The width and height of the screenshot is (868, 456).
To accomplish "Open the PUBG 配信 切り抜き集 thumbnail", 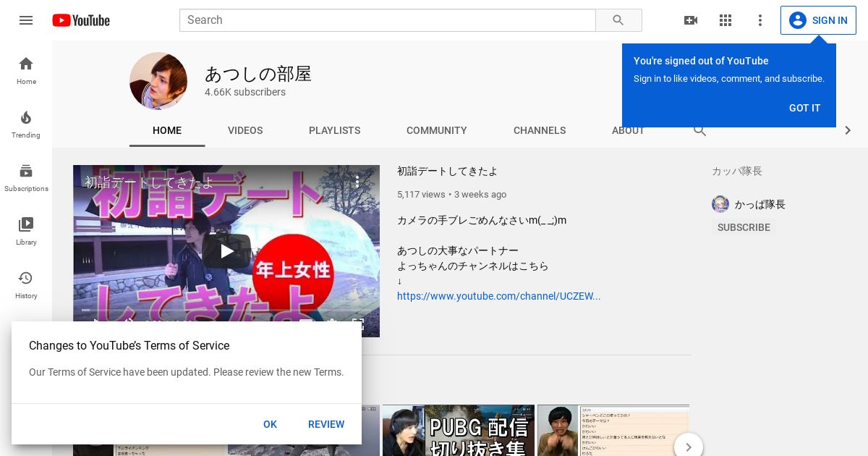I will click(459, 430).
